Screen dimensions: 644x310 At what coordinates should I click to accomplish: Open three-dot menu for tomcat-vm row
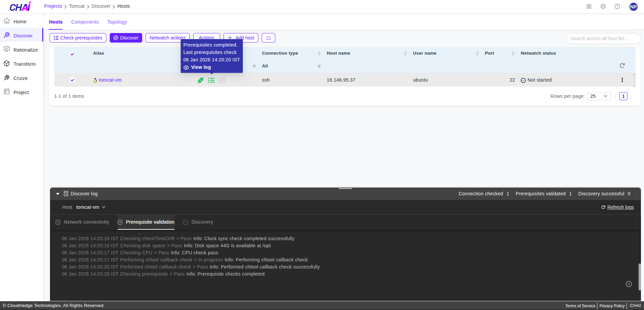[622, 80]
